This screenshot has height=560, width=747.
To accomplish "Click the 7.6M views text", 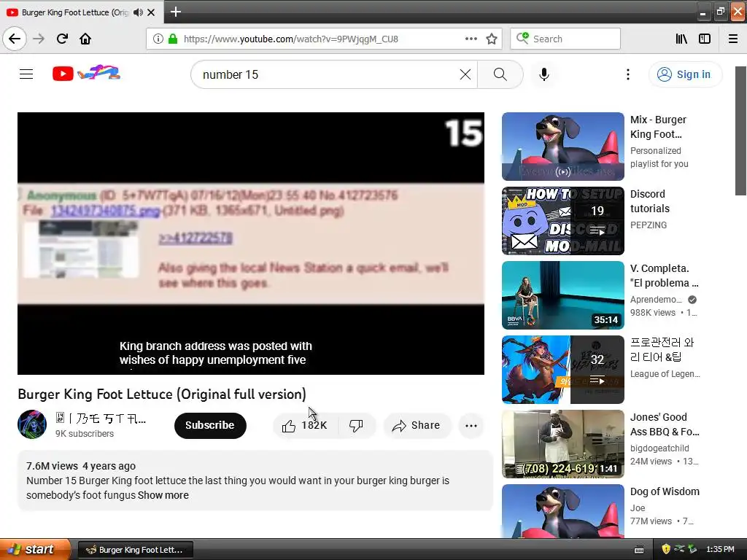I will [x=52, y=466].
